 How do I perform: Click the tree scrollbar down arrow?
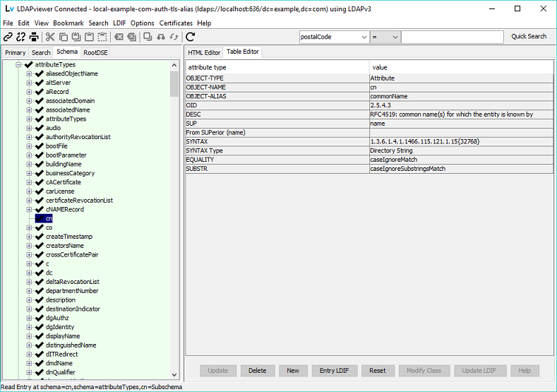click(x=174, y=374)
